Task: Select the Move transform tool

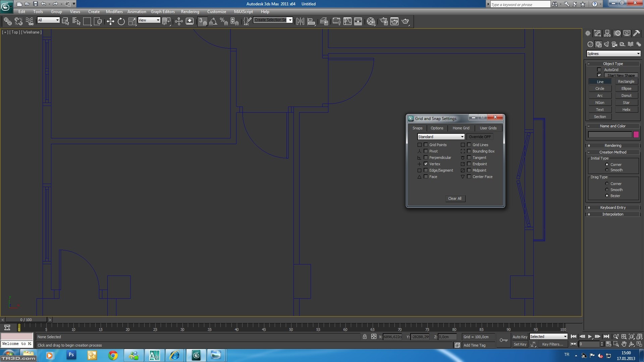Action: (110, 21)
